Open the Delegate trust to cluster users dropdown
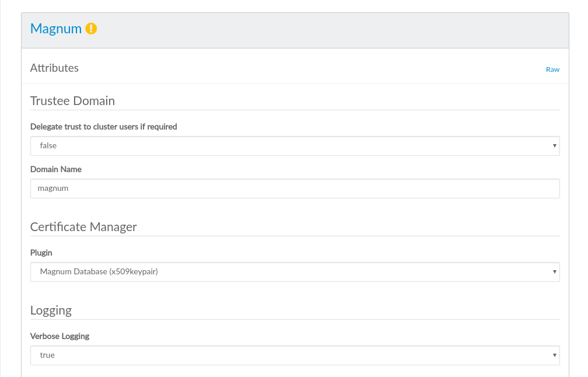Viewport: 588px width, 377px height. [295, 146]
